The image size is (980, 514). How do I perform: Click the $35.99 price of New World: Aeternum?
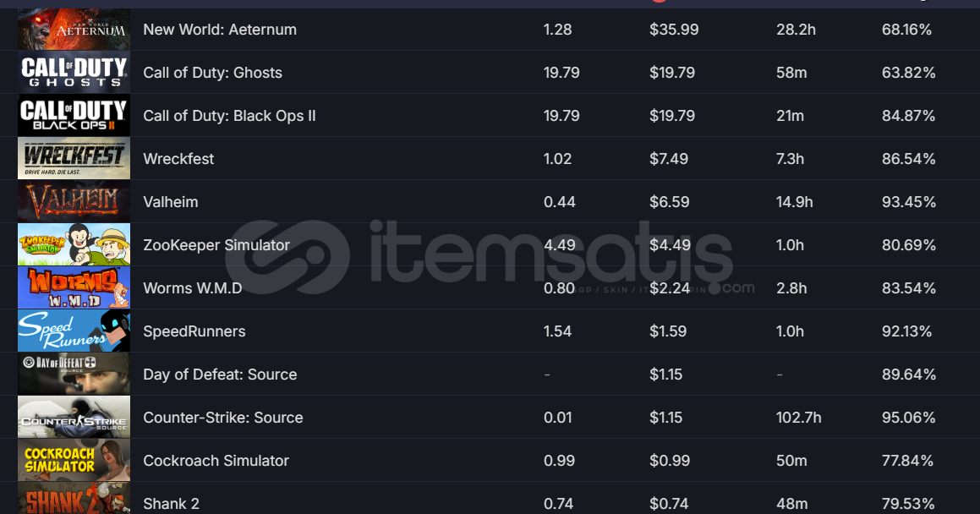point(674,30)
